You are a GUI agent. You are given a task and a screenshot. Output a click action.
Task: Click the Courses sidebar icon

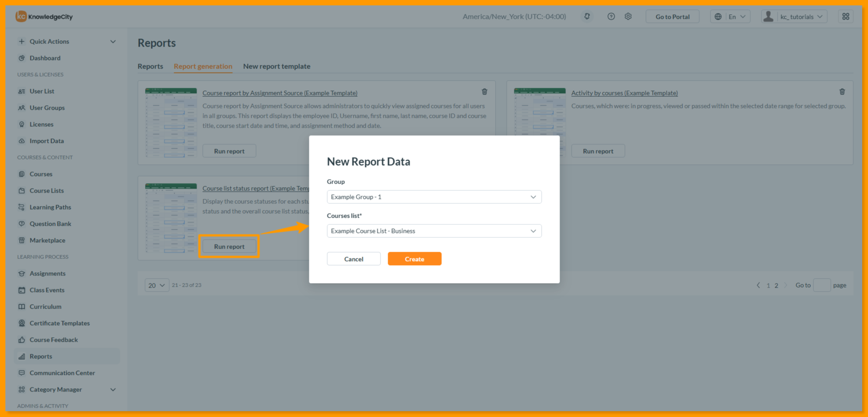coord(21,174)
